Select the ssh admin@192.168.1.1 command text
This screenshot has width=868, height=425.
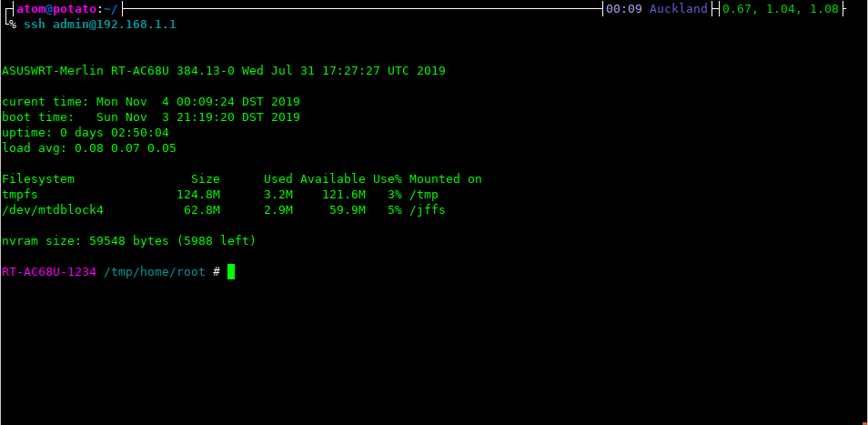pyautogui.click(x=100, y=25)
